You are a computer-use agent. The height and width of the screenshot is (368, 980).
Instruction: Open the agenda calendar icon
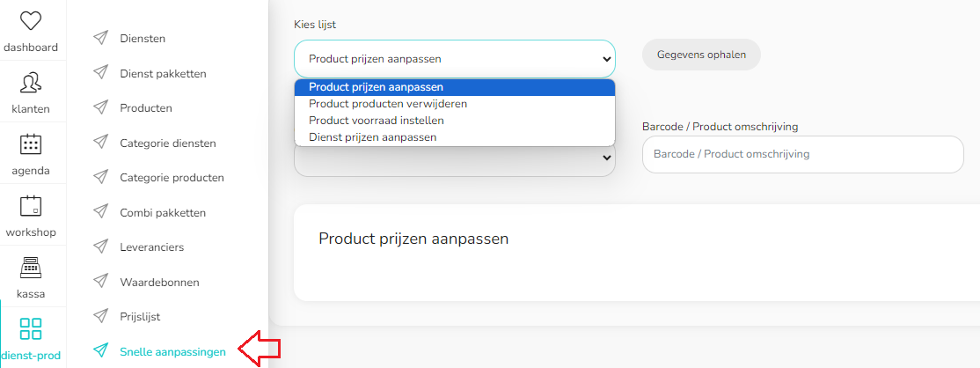click(x=31, y=144)
